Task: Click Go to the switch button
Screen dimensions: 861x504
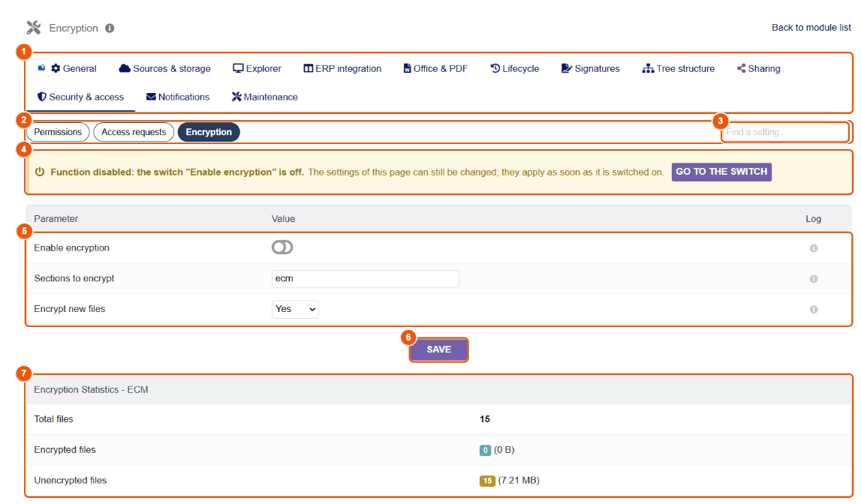Action: click(x=721, y=172)
